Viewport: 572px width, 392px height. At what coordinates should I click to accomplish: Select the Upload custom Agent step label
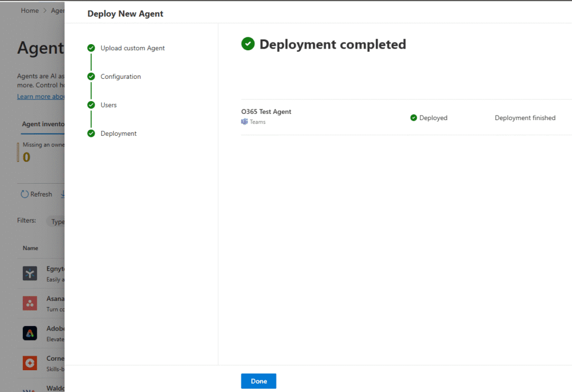[x=132, y=48]
